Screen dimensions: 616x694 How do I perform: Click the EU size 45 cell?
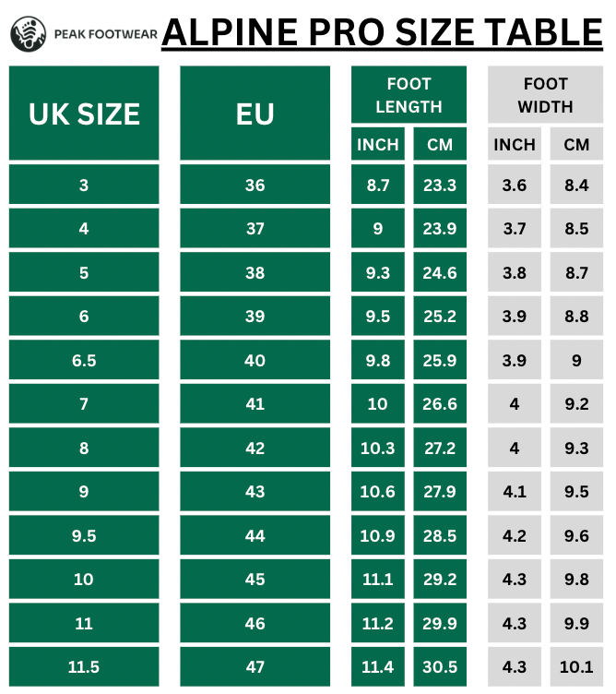[255, 580]
